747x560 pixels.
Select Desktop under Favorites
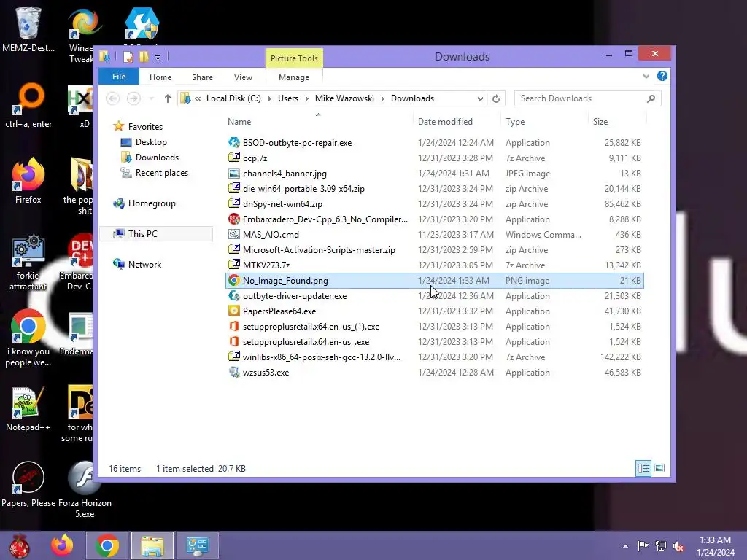pyautogui.click(x=150, y=142)
